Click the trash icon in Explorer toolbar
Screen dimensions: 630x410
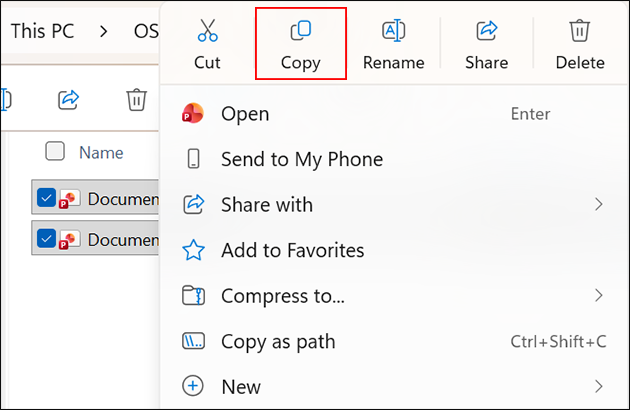[136, 99]
